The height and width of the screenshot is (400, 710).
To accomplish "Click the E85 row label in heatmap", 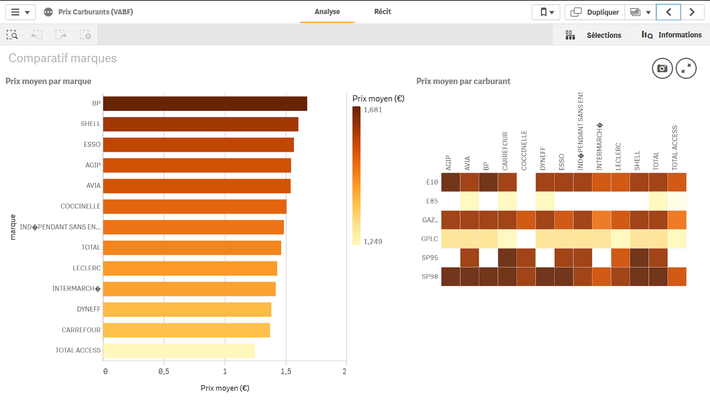I will click(x=432, y=201).
